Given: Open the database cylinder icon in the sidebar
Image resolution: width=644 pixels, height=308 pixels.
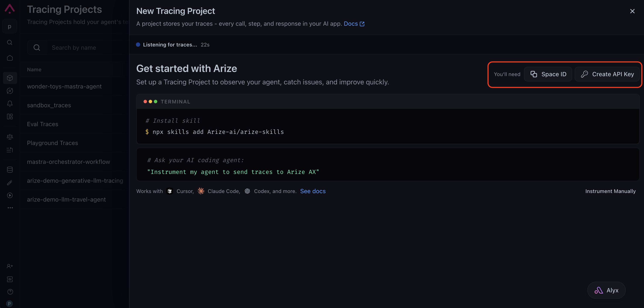Looking at the screenshot, I should click(x=10, y=170).
